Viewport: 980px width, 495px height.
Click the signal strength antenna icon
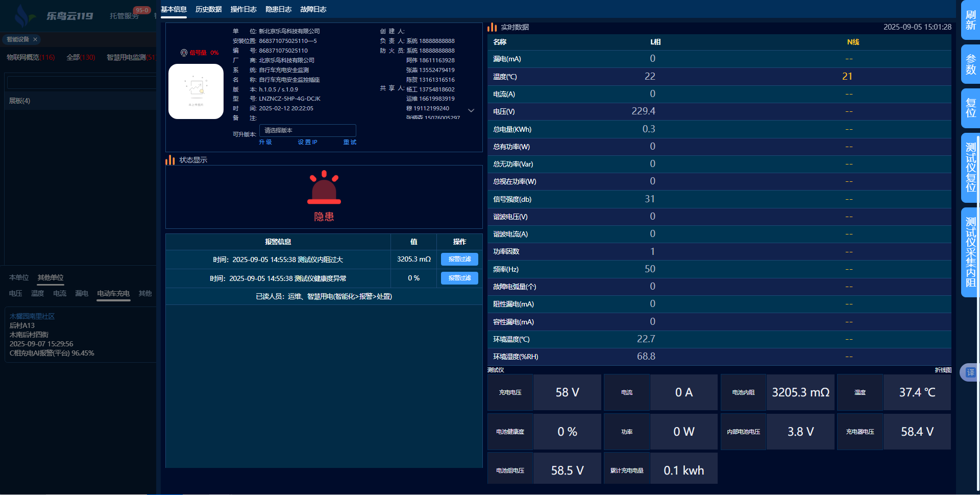184,53
